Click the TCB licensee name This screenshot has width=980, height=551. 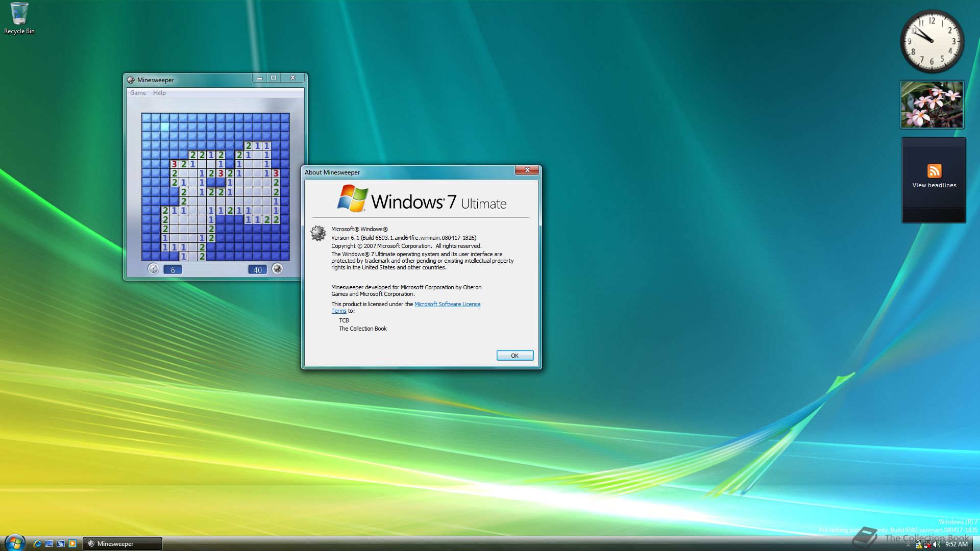point(344,320)
